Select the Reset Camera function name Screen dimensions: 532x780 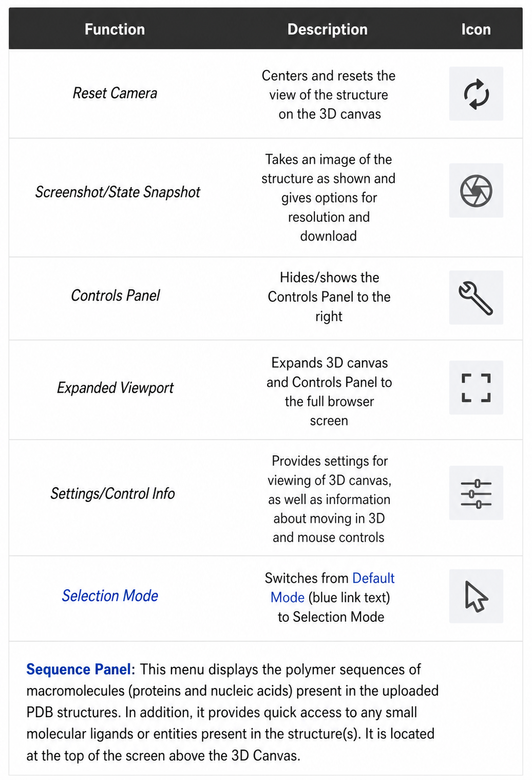pos(115,93)
